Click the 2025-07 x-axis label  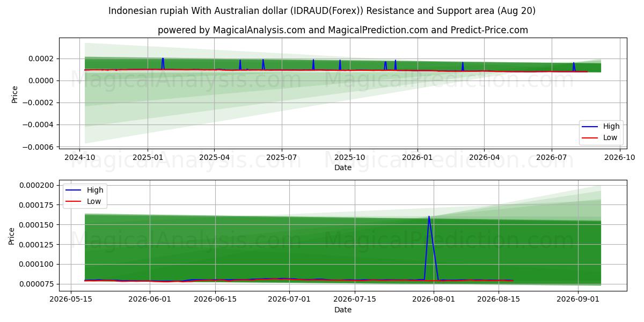[282, 158]
